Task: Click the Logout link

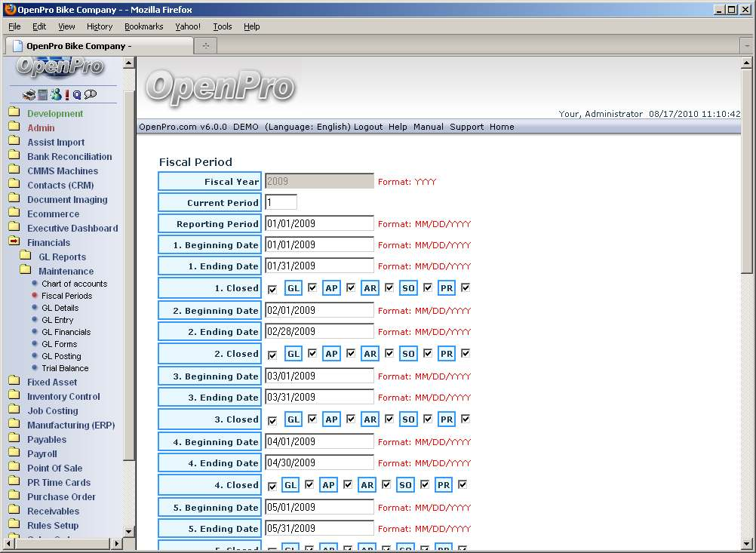Action: click(x=368, y=127)
